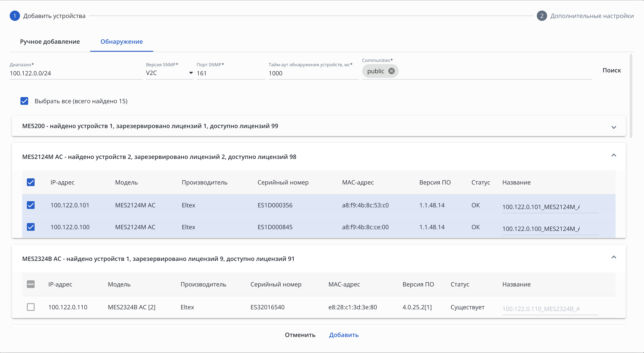This screenshot has width=644, height=353.
Task: Uncheck device 100.122.0.101 row checkbox
Action: pyautogui.click(x=31, y=205)
